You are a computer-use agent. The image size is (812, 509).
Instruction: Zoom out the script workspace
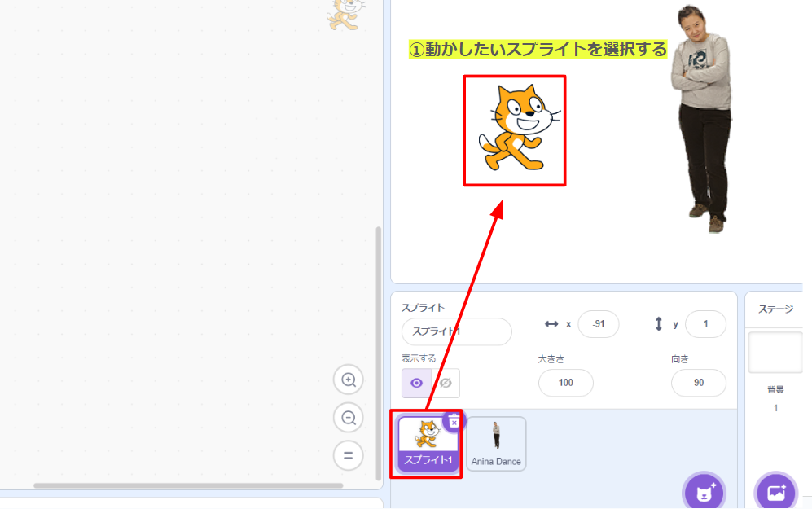pos(349,418)
